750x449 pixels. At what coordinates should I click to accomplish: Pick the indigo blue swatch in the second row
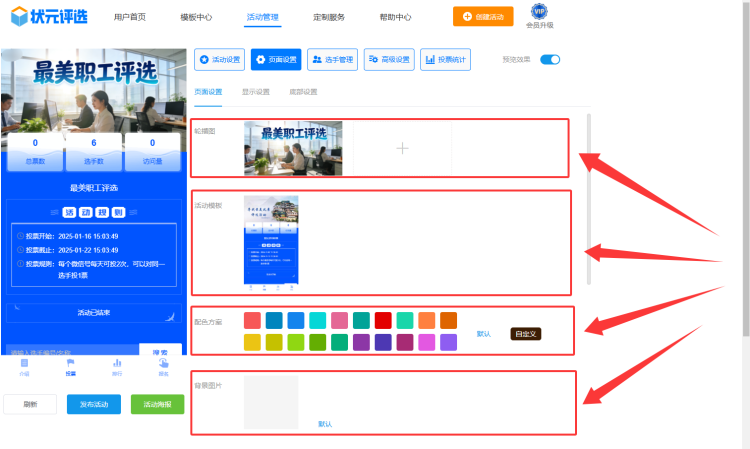383,342
